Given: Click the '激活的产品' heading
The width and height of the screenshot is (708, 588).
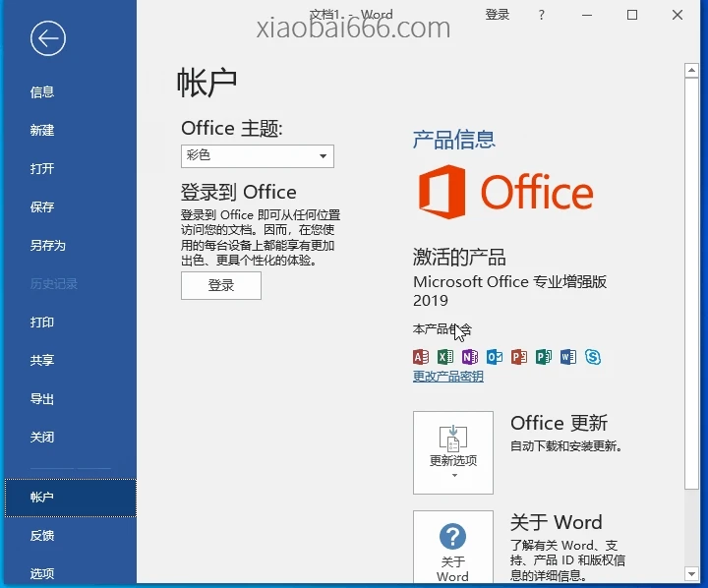Looking at the screenshot, I should coord(459,258).
